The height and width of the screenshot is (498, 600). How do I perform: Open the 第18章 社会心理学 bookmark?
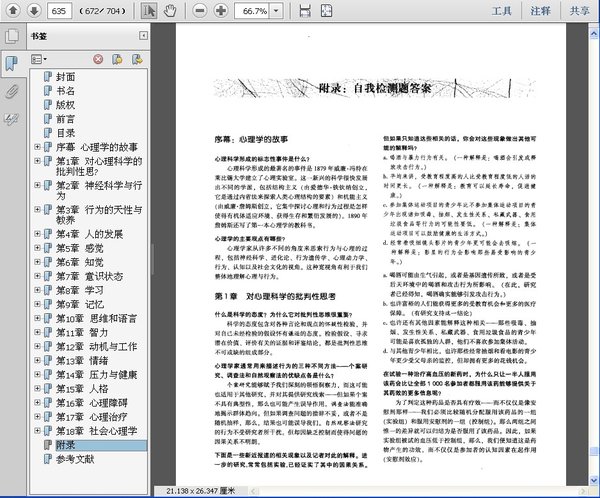click(x=96, y=431)
